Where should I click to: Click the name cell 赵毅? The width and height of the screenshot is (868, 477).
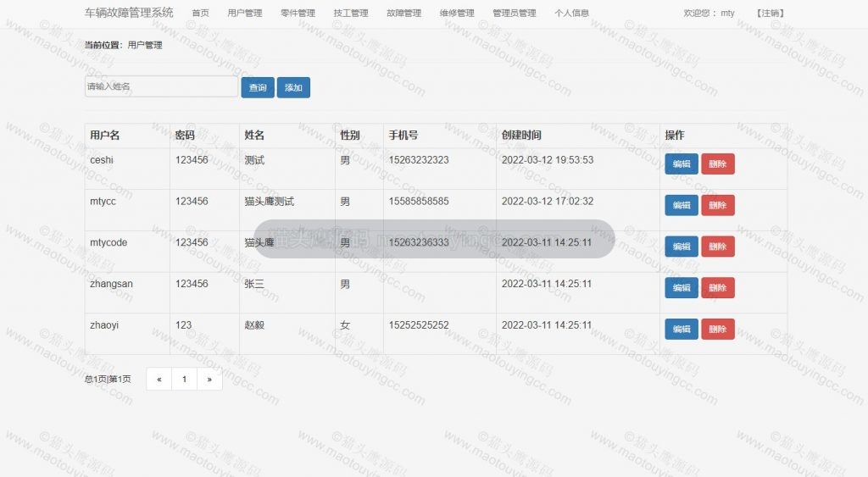pyautogui.click(x=254, y=325)
